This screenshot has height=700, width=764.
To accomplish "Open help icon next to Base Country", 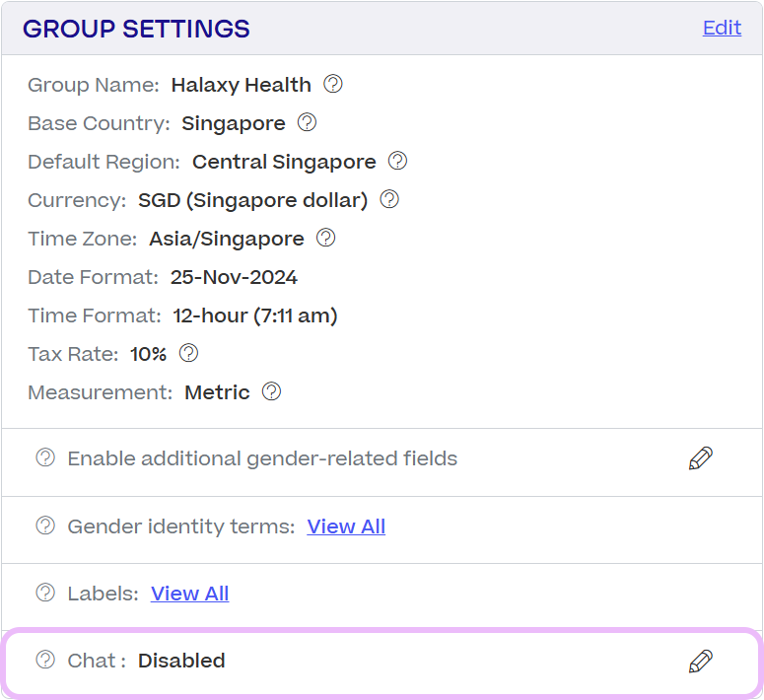I will pos(307,122).
